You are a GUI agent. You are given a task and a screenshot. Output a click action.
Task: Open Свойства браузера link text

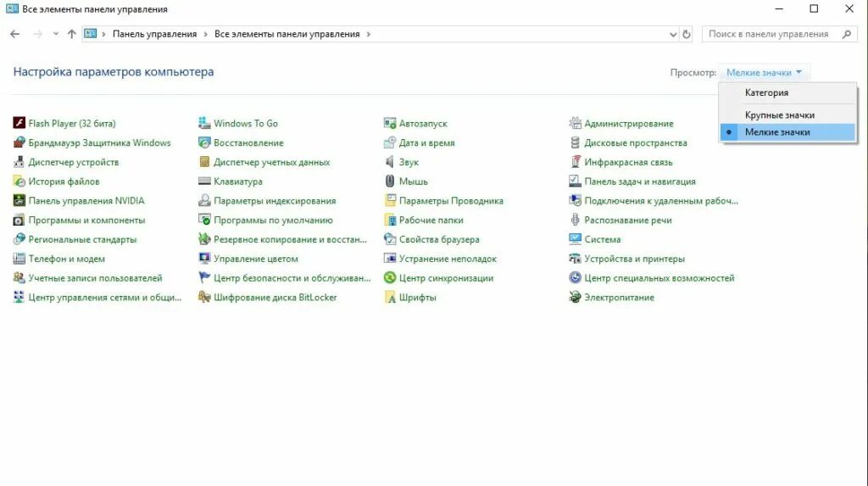point(439,239)
